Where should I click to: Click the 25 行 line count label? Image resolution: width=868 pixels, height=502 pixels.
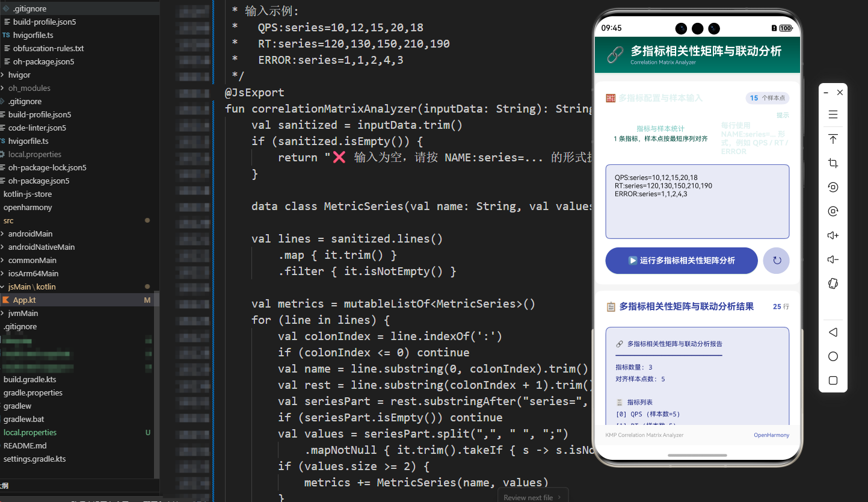click(781, 307)
